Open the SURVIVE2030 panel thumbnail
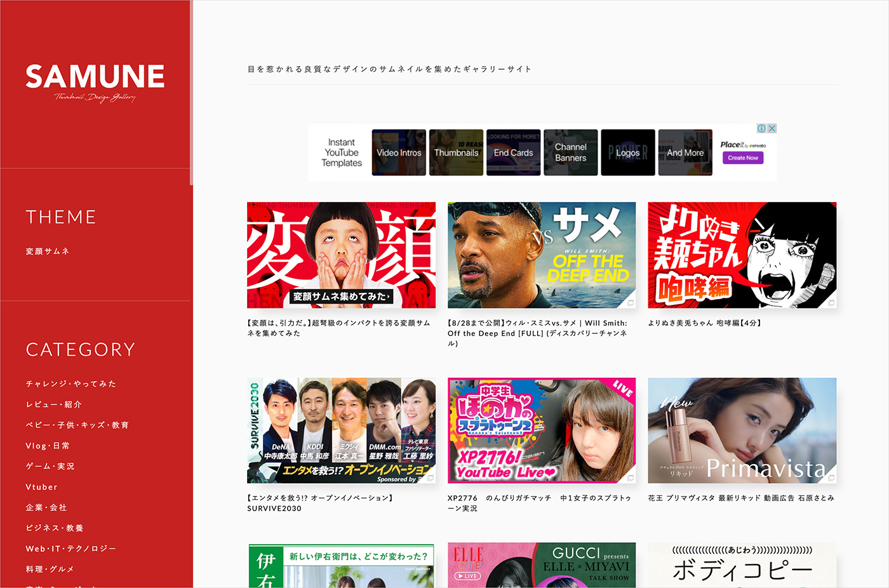Viewport: 889px width, 588px height. (341, 431)
